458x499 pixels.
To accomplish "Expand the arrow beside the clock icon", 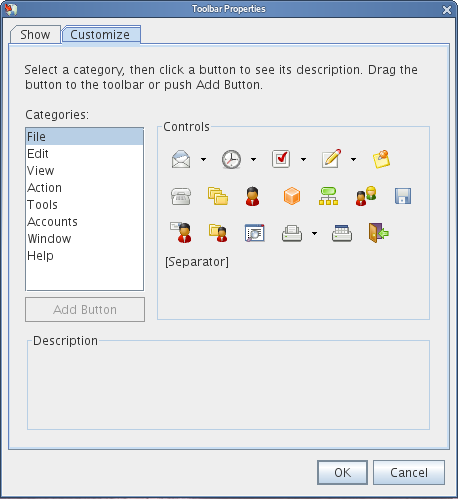I will 253,159.
